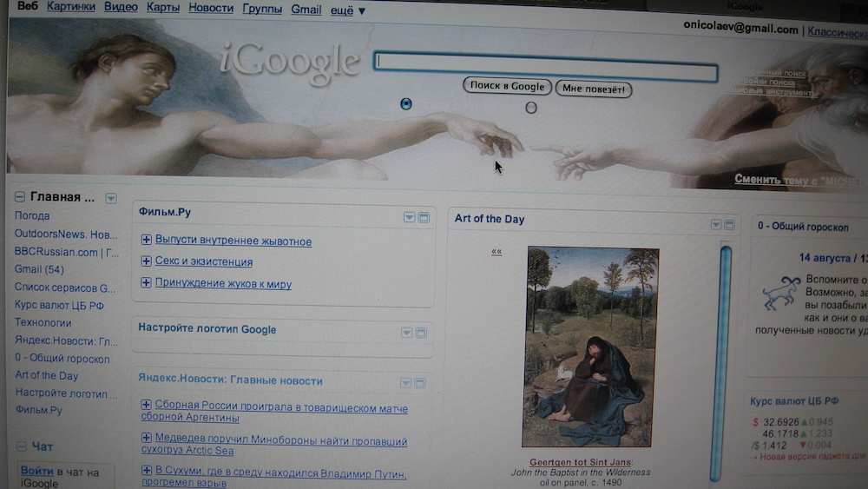
Task: Select the first search scope radio button
Action: click(406, 104)
